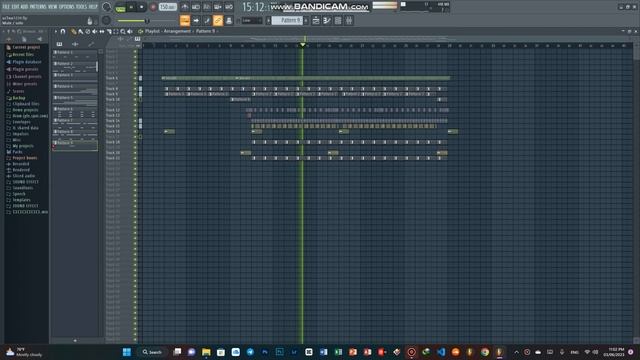This screenshot has width=640, height=360.
Task: Mute Track 6 using its green dot
Action: [x=135, y=78]
